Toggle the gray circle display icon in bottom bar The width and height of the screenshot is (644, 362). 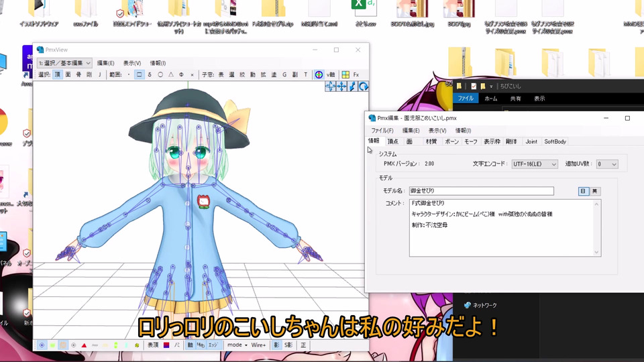tap(74, 345)
